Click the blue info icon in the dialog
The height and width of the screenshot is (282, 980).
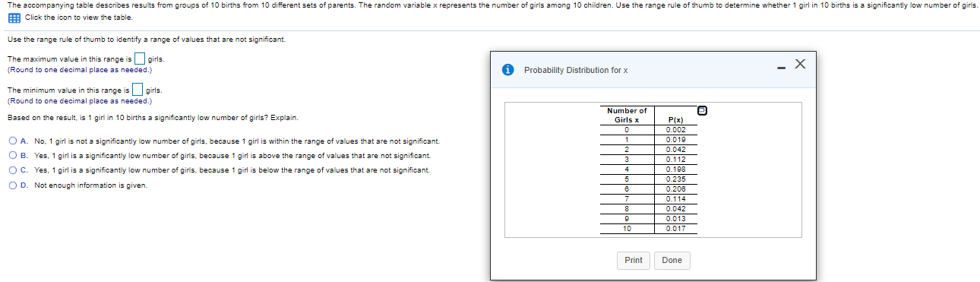(x=509, y=70)
